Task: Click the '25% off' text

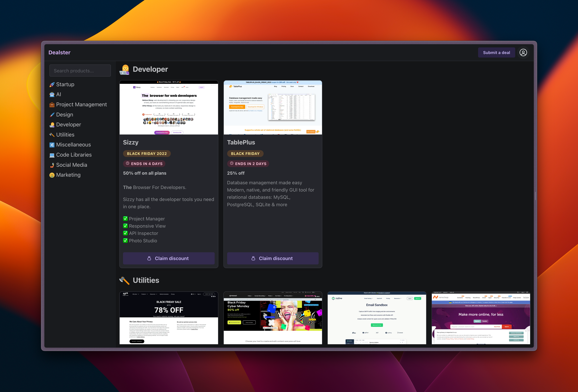Action: tap(236, 173)
